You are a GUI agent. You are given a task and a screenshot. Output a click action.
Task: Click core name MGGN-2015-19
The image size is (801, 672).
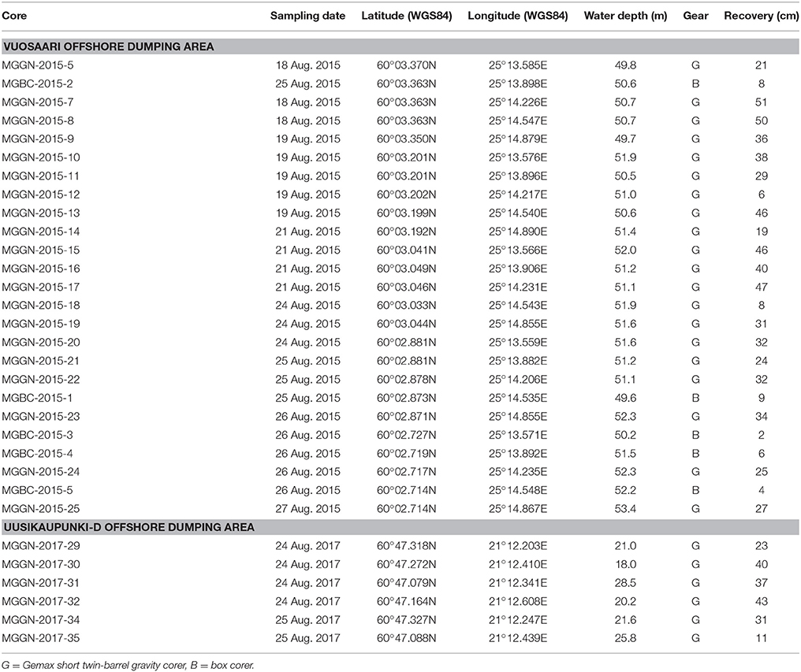point(41,324)
